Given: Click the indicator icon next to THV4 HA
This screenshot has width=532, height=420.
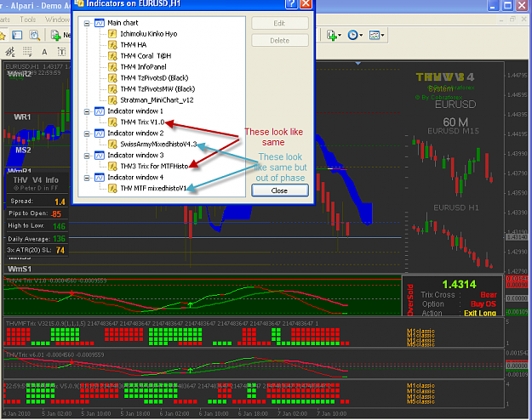Looking at the screenshot, I should click(112, 45).
